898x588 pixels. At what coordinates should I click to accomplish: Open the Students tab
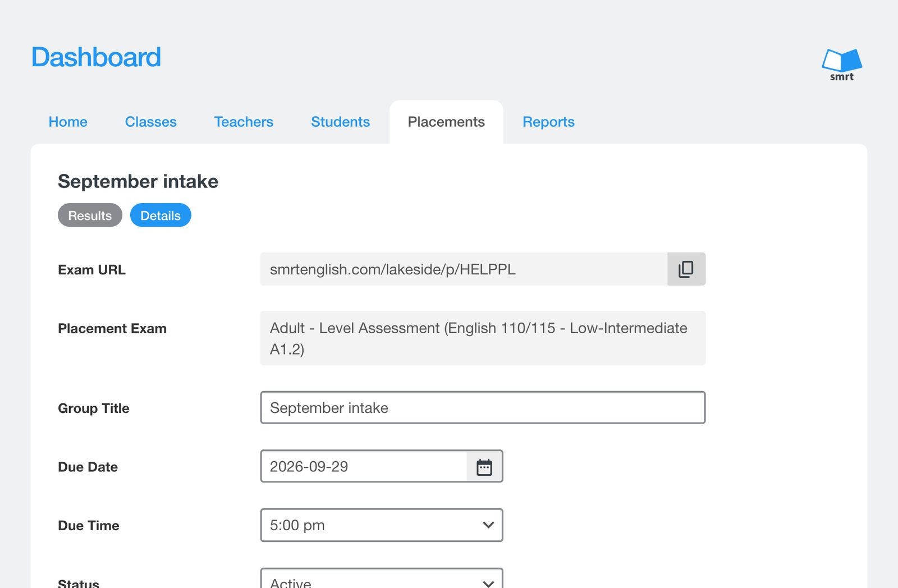340,122
